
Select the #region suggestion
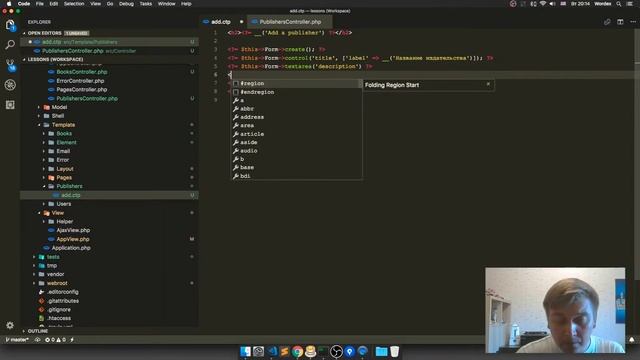[x=297, y=83]
